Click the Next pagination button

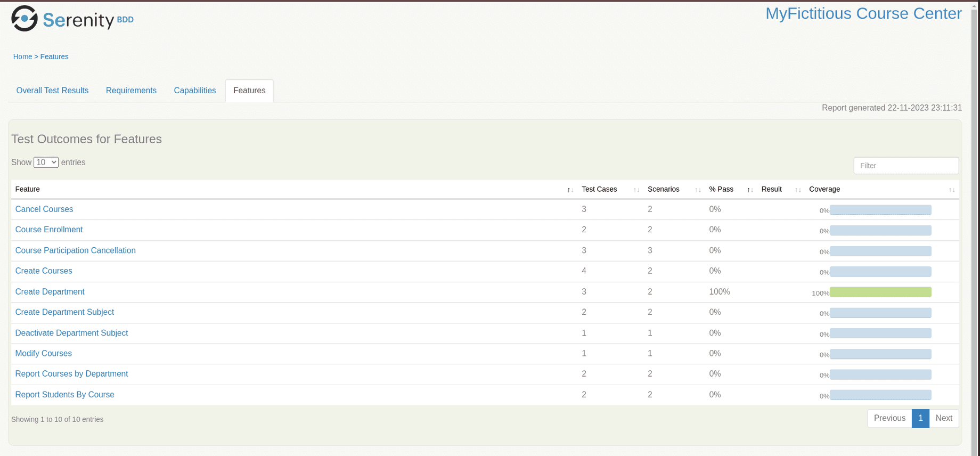click(943, 418)
